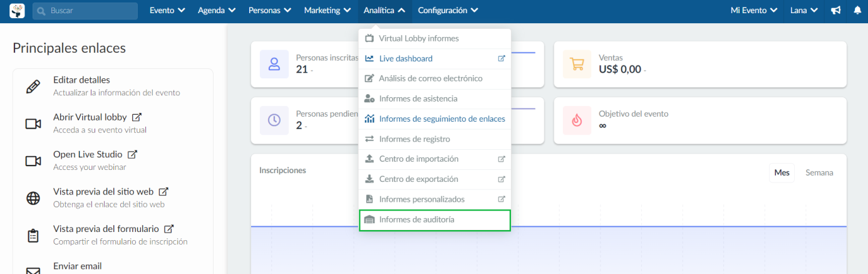Click the external link icon next to Abrir Virtual lobby

click(137, 117)
